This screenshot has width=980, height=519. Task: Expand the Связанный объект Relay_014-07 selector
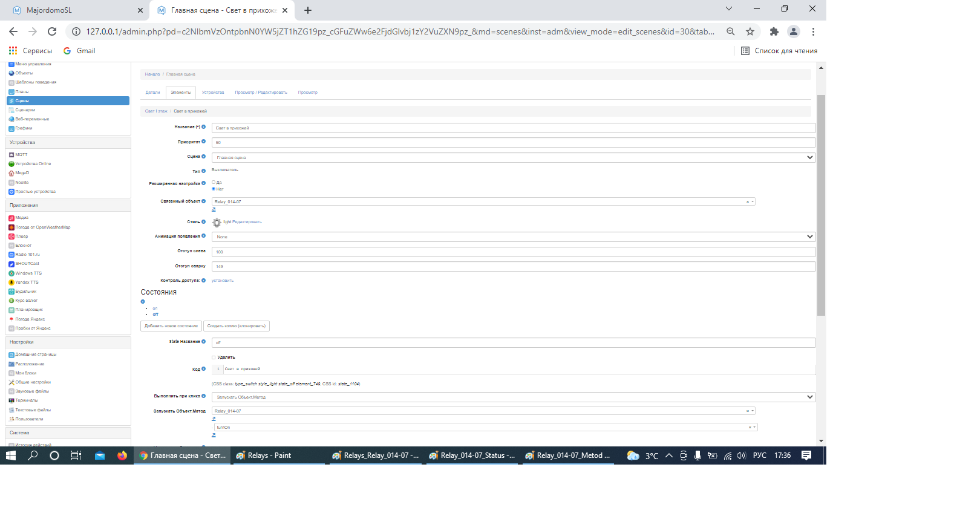tap(753, 201)
